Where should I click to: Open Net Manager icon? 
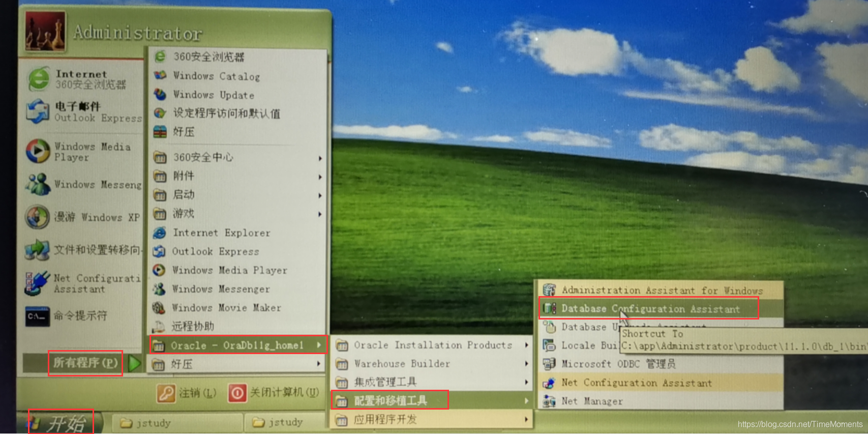tap(549, 401)
